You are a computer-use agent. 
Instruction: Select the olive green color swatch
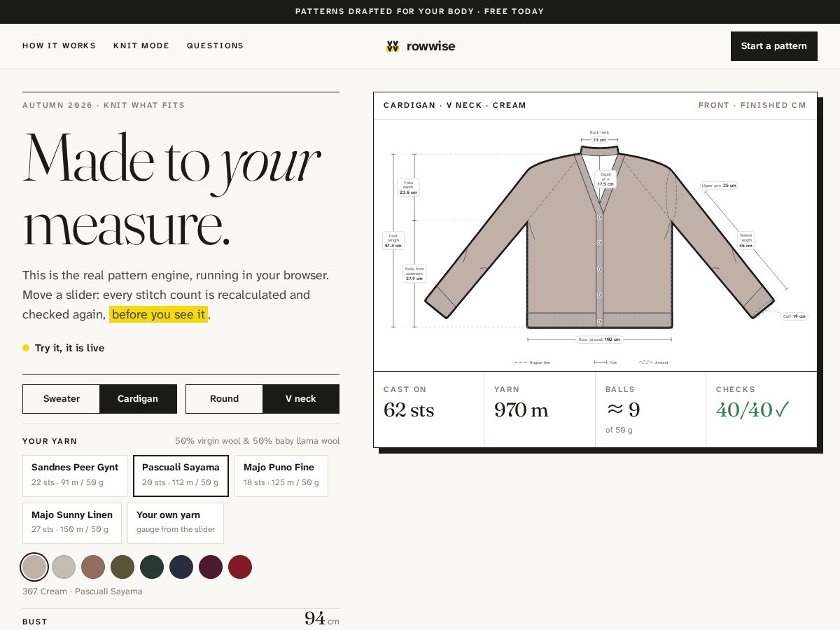tap(122, 567)
